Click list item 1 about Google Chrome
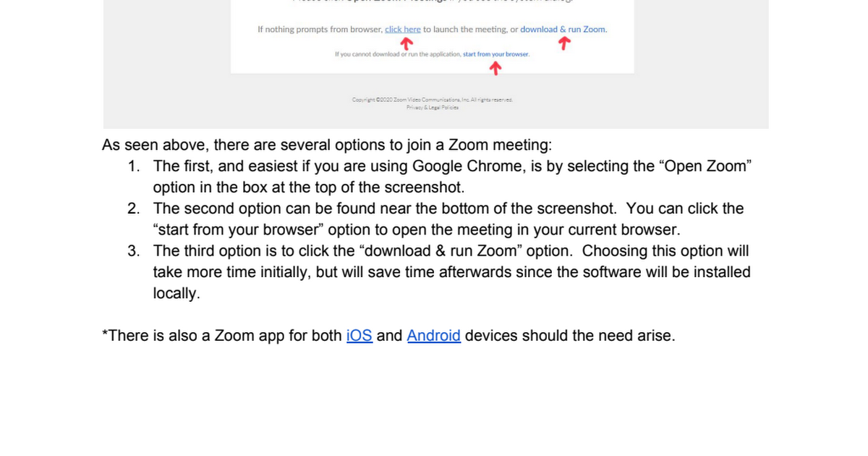Screen dimensions: 868x456 point(441,177)
